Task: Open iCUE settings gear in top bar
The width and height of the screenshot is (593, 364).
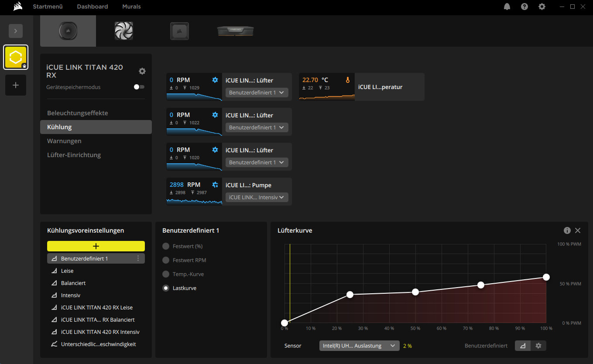Action: (542, 7)
